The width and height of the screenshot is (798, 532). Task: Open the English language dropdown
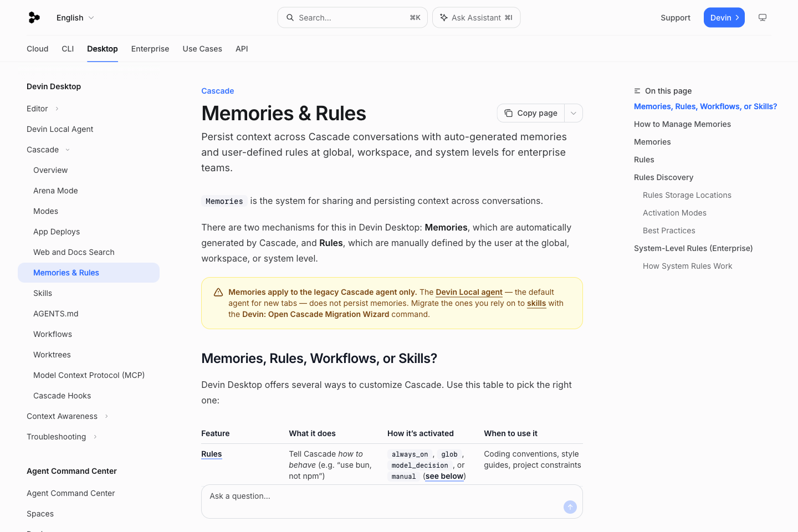point(75,18)
